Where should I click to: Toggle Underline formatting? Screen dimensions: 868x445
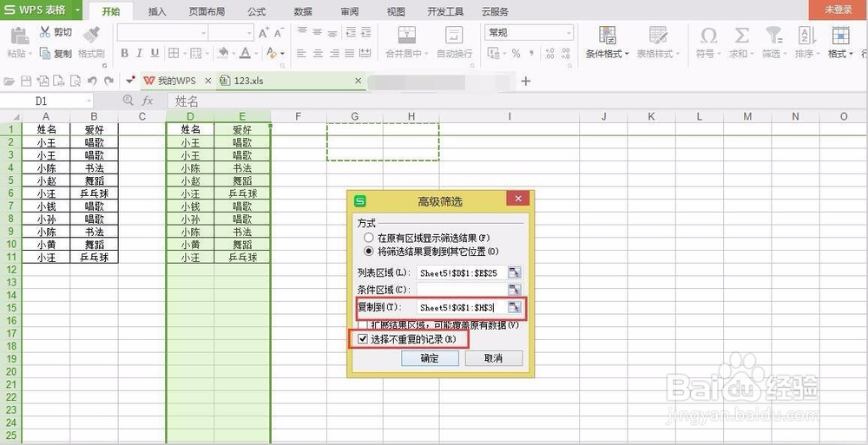point(155,54)
